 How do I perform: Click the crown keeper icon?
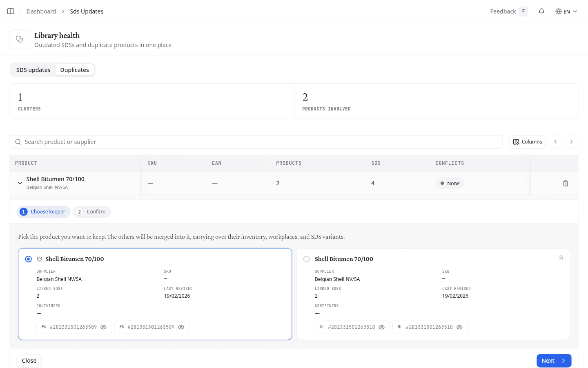(x=40, y=259)
